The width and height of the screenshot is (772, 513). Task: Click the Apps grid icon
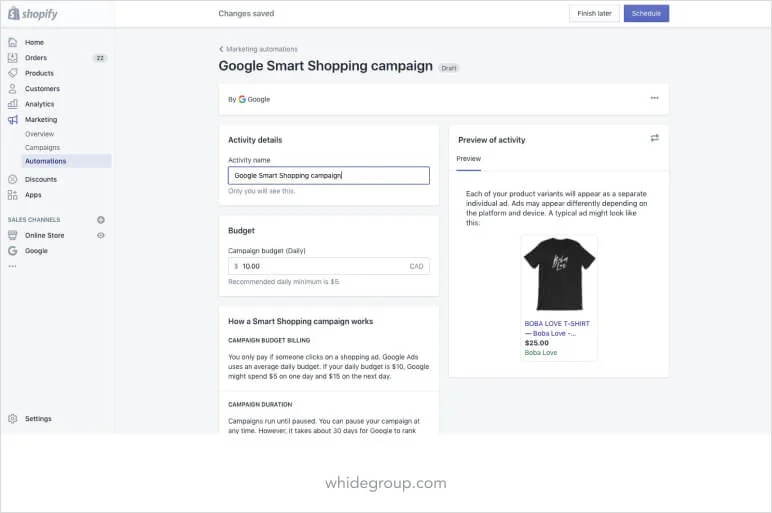[x=13, y=195]
